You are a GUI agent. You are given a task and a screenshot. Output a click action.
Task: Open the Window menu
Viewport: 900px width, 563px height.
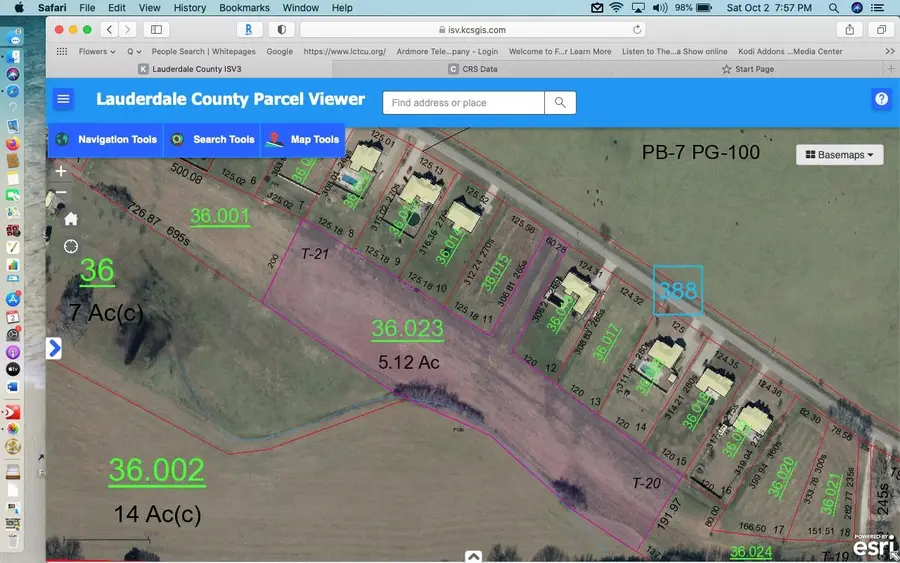(300, 7)
